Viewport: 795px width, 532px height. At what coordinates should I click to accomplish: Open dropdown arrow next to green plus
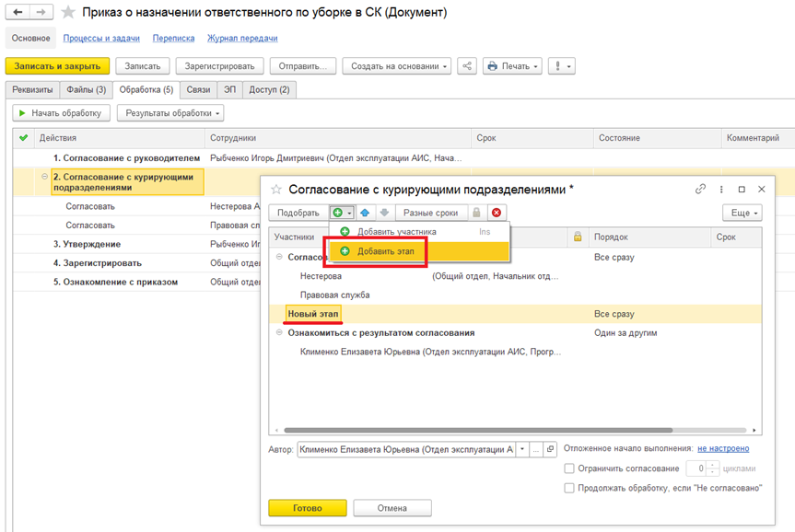[349, 214]
